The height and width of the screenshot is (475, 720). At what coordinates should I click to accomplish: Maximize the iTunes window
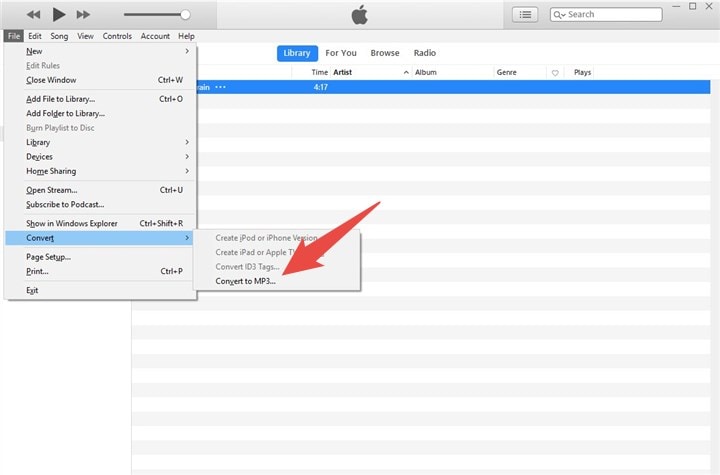(692, 6)
